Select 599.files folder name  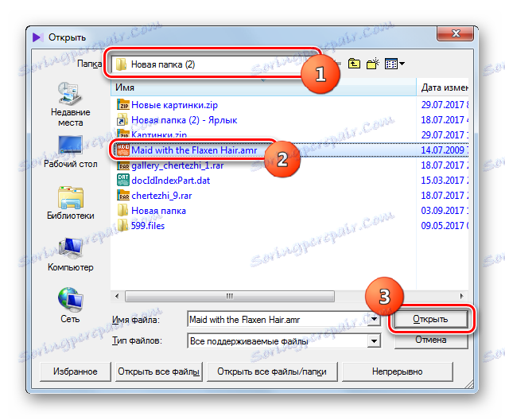pyautogui.click(x=147, y=226)
